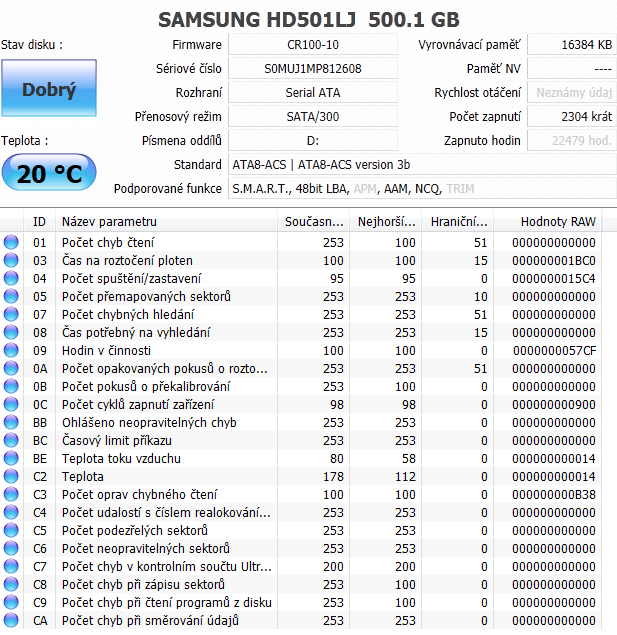Image resolution: width=617 pixels, height=635 pixels.
Task: Select the row Počet podezřelých sektorů
Action: pyautogui.click(x=301, y=530)
